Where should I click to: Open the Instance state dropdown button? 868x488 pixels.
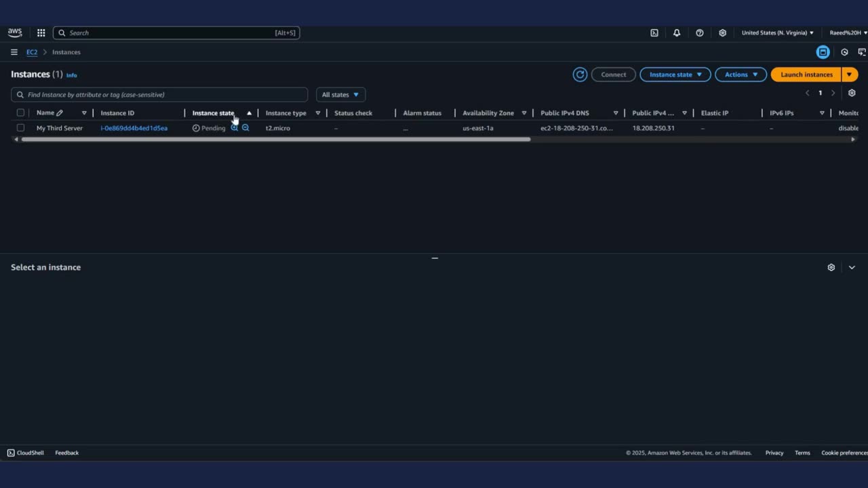(675, 75)
